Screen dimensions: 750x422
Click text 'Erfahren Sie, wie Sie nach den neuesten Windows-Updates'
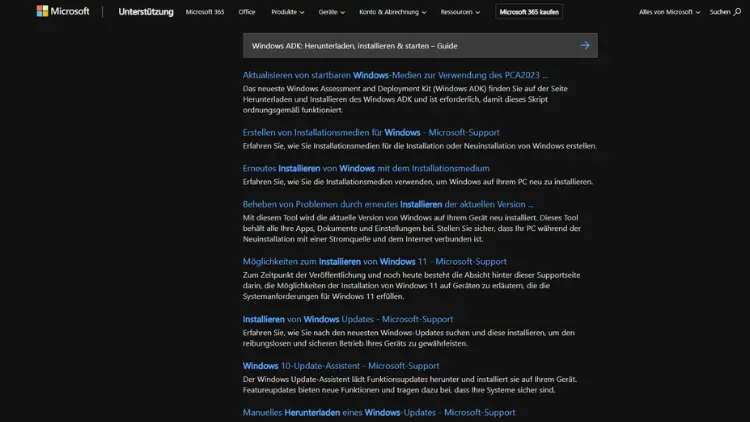pos(347,333)
